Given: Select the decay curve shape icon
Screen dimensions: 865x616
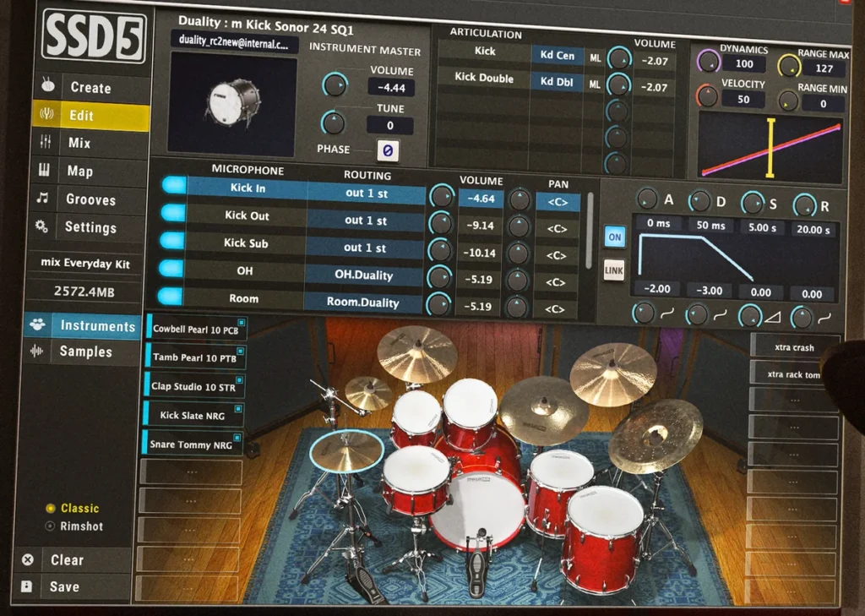Looking at the screenshot, I should tap(720, 315).
